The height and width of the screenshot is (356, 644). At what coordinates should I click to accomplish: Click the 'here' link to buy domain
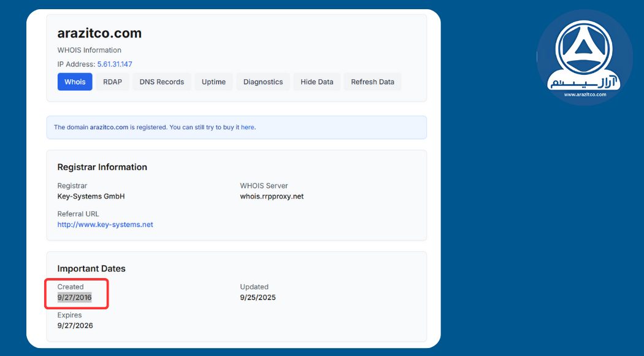coord(247,128)
